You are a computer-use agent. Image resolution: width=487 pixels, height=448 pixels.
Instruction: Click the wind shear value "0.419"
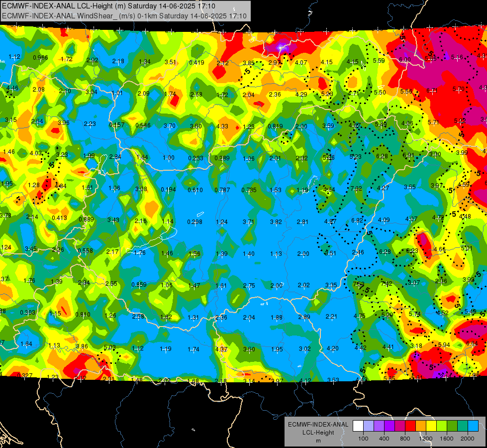196,63
